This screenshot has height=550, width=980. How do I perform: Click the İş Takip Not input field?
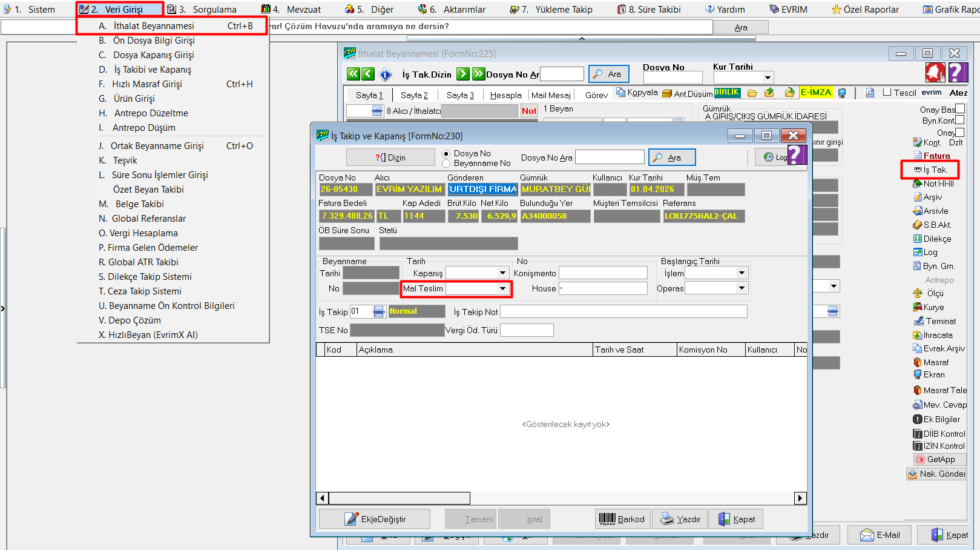(x=623, y=311)
